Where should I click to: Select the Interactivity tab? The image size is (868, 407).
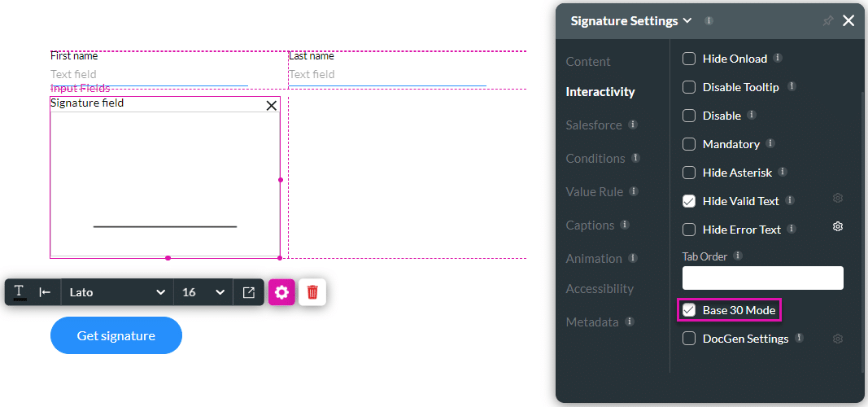600,92
